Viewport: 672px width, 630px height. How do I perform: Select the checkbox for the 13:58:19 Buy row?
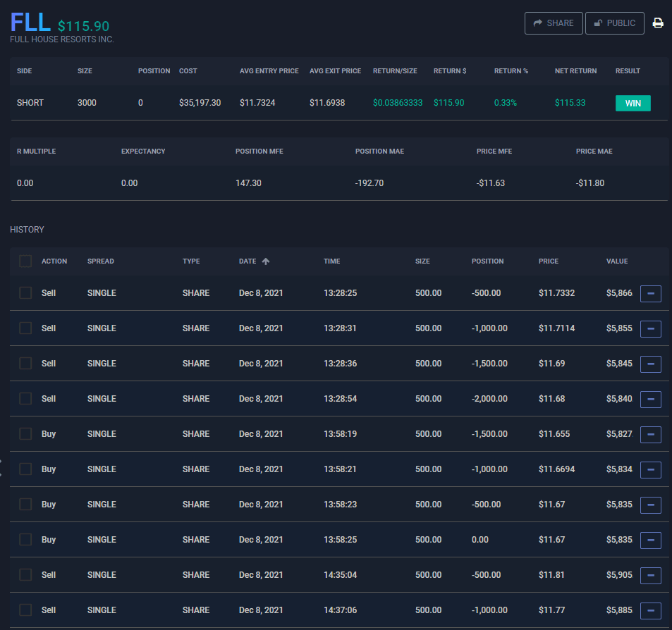click(25, 434)
